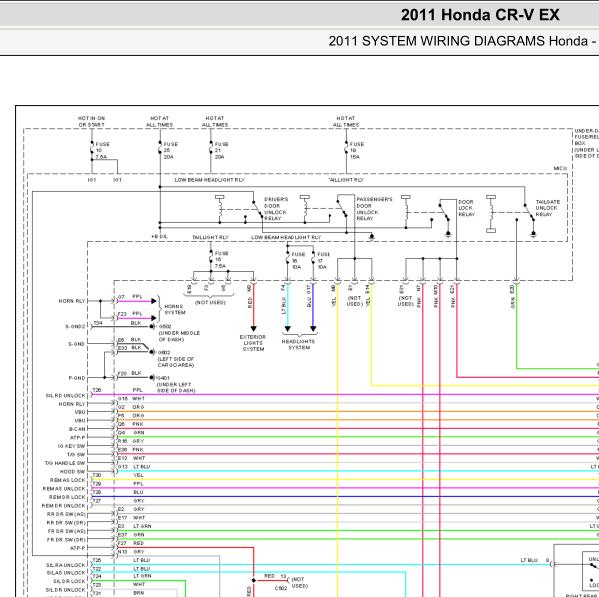Select the MICU module label
This screenshot has height=597, width=599.
click(x=560, y=168)
